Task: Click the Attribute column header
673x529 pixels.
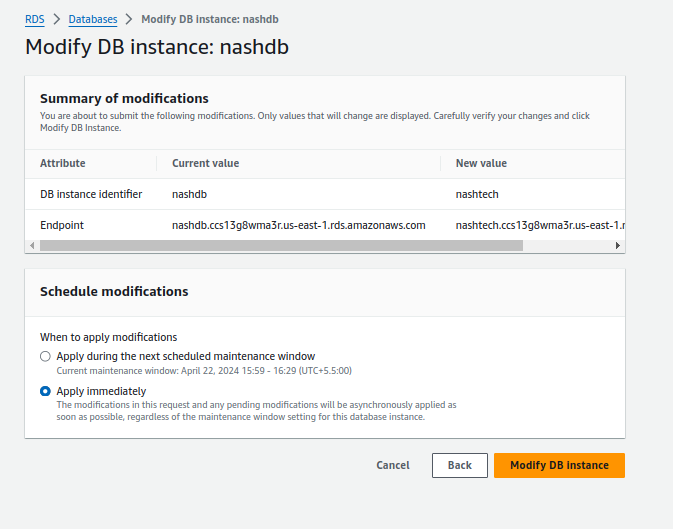Action: pos(63,163)
